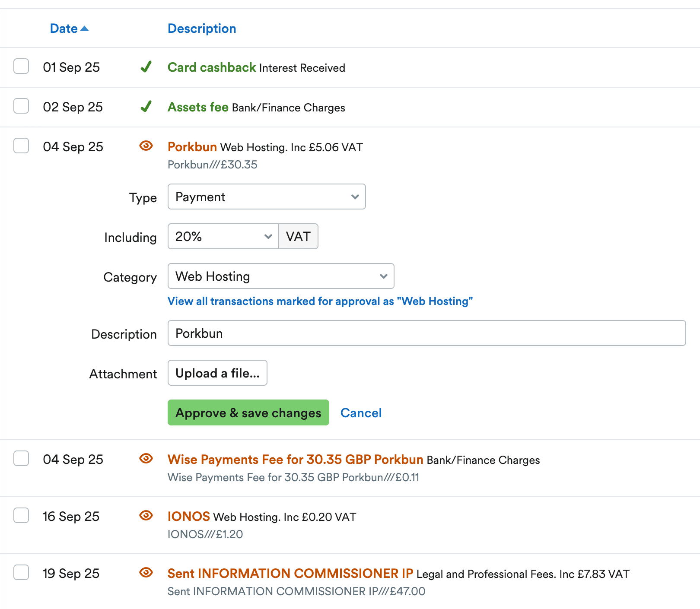Click the green checkmark beside Assets fee
This screenshot has width=700, height=609.
click(x=146, y=107)
